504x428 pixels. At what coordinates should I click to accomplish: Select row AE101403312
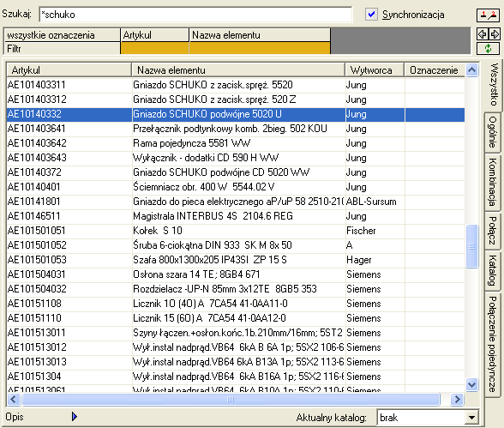click(x=236, y=99)
